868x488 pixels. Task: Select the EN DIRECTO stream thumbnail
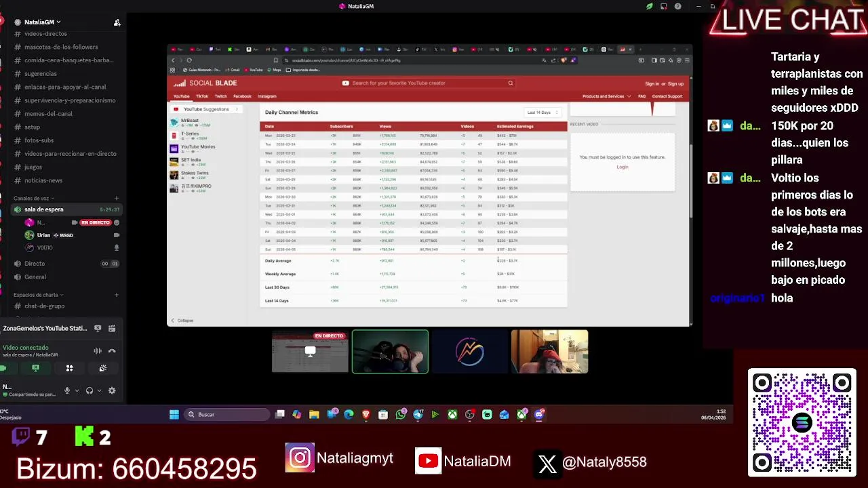coord(310,352)
